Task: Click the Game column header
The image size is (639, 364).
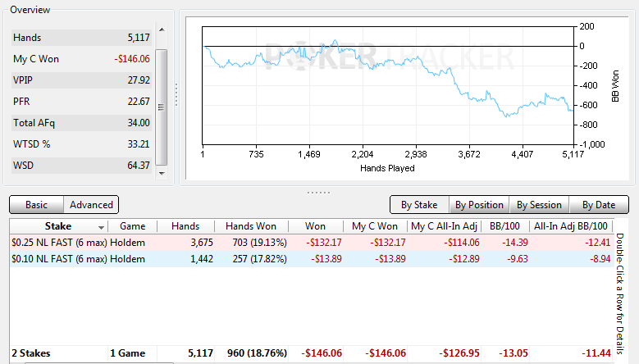Action: (132, 226)
